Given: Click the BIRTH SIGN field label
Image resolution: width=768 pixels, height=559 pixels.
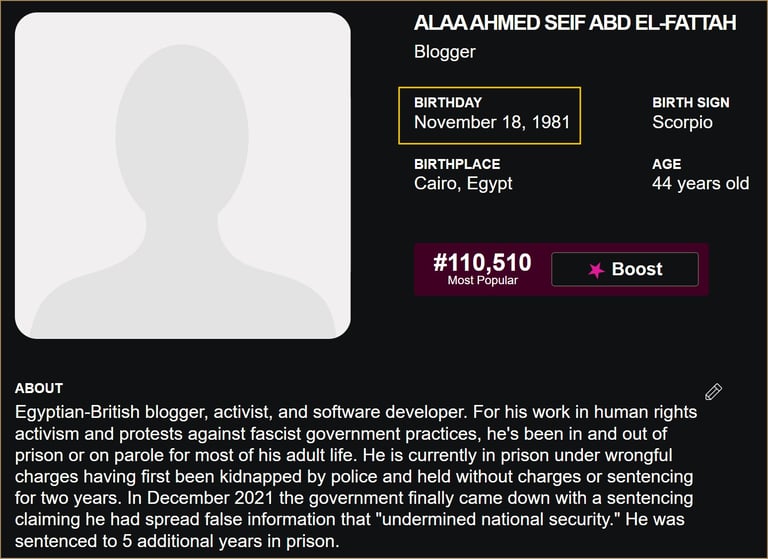Looking at the screenshot, I should [690, 102].
